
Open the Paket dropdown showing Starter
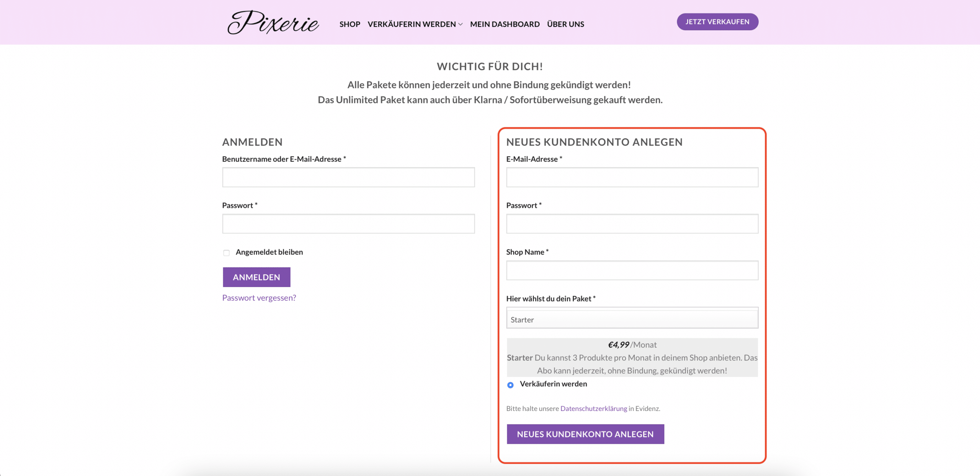point(632,318)
